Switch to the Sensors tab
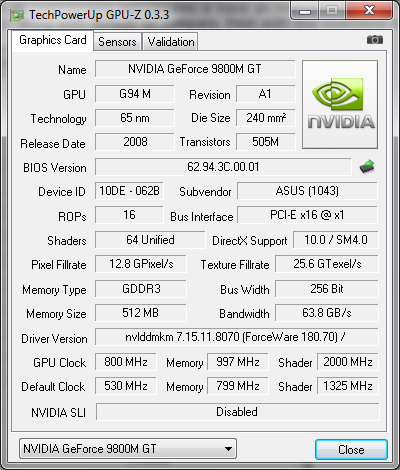Screen dimensions: 400x470 click(x=117, y=42)
